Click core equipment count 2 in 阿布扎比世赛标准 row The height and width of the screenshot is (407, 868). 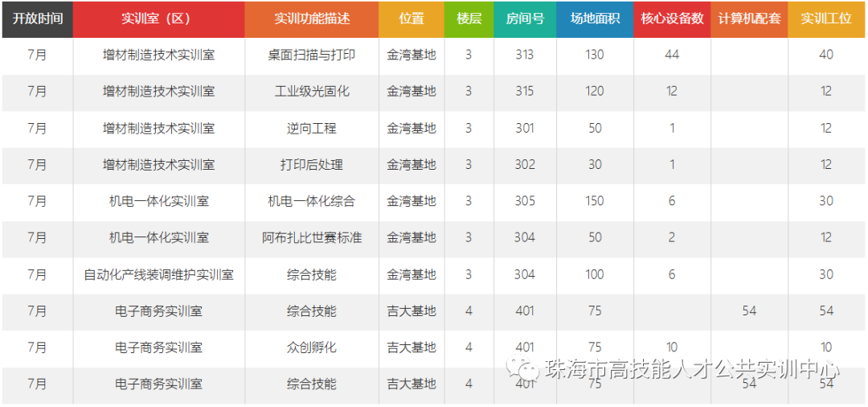672,238
